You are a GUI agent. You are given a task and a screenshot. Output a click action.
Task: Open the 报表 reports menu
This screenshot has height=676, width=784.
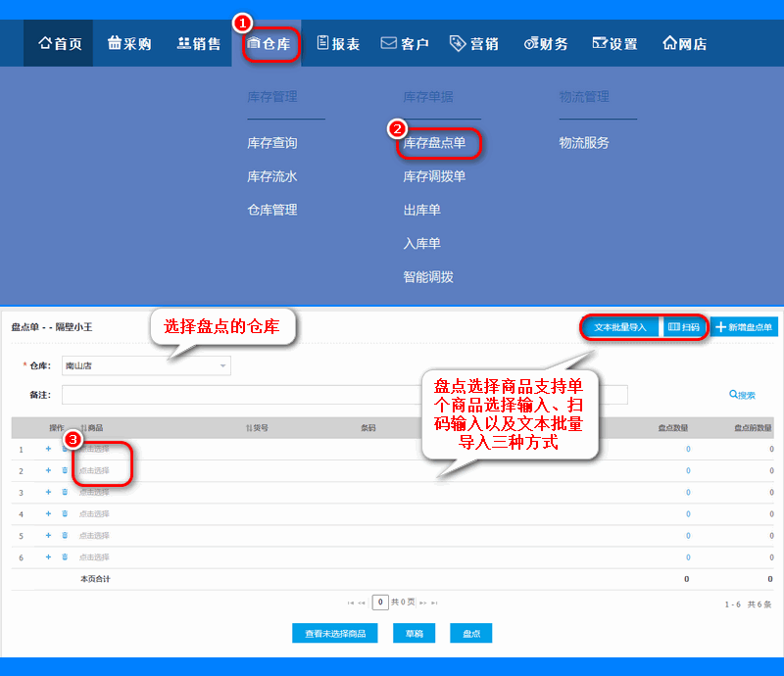click(338, 44)
